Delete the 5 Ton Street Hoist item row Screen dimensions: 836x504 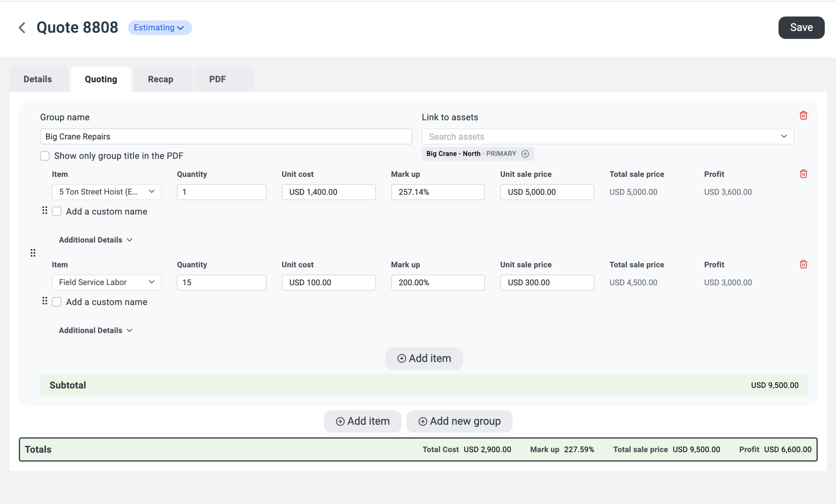click(803, 174)
